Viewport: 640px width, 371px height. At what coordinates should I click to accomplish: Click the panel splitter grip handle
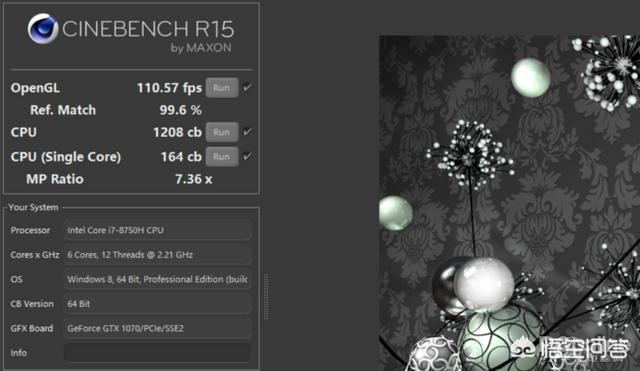coord(266,296)
